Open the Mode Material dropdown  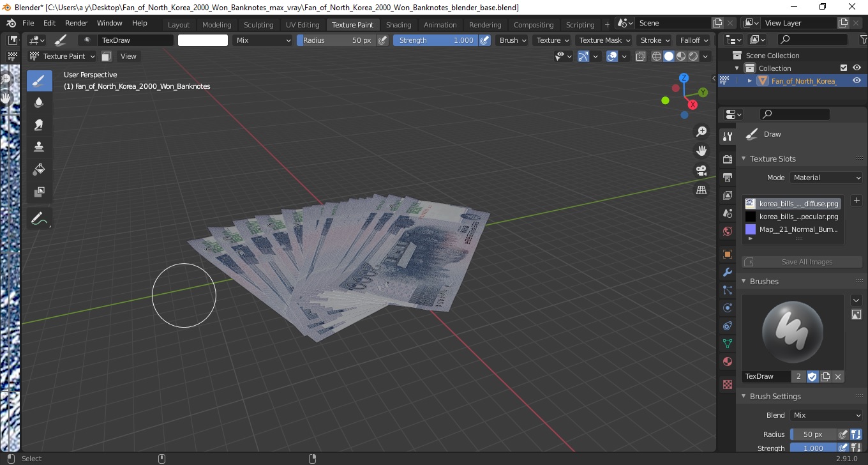[827, 178]
